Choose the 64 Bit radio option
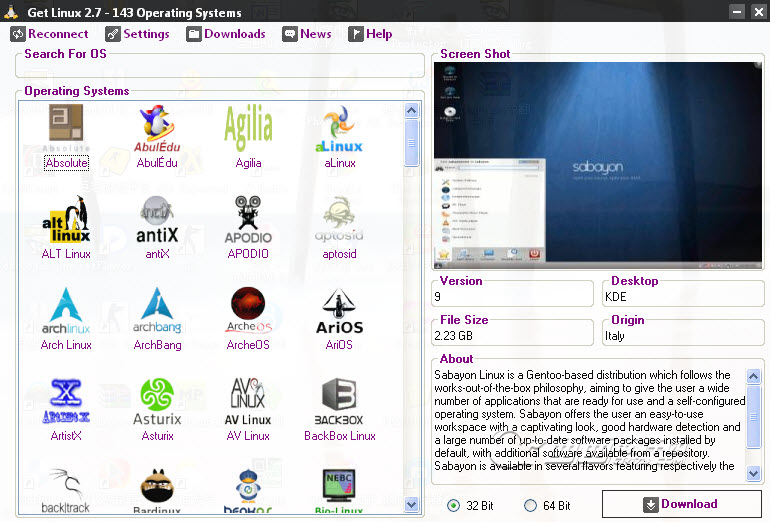The image size is (770, 522). [531, 505]
